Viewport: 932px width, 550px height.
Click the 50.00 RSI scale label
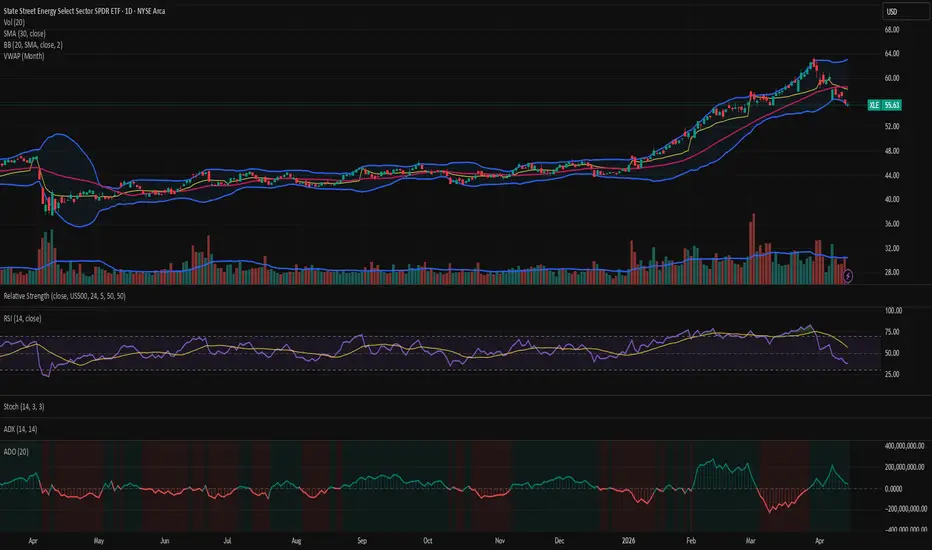point(892,353)
